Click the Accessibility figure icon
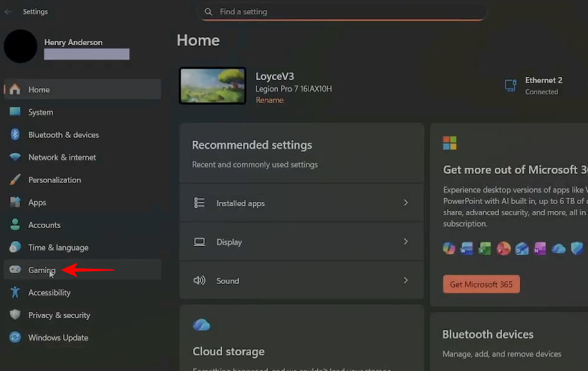588x371 pixels. pyautogui.click(x=15, y=293)
